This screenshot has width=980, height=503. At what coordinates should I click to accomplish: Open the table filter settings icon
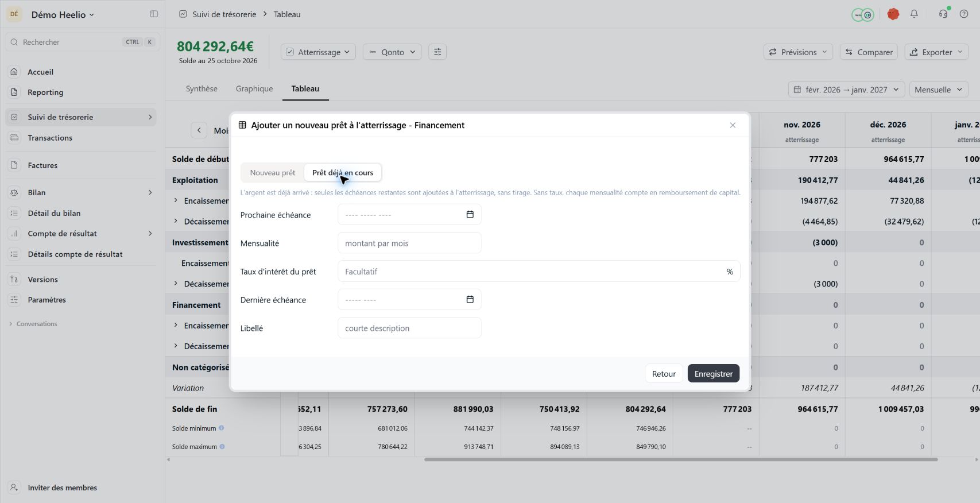(x=437, y=52)
